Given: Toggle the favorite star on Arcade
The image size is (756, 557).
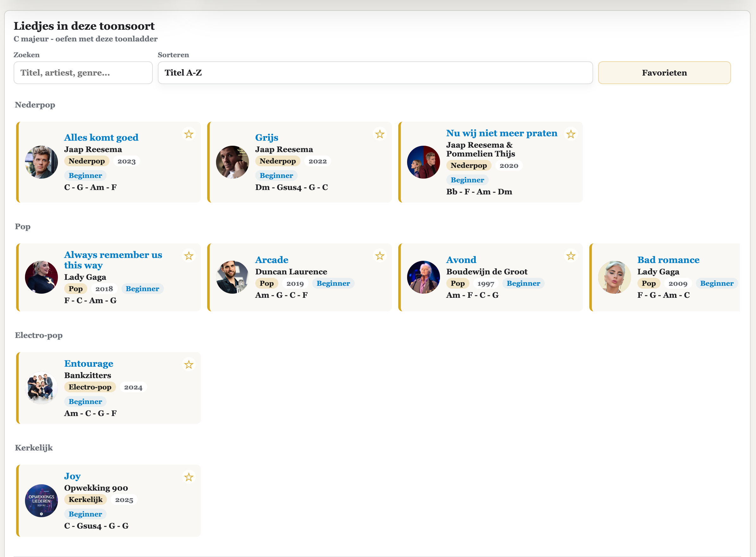Looking at the screenshot, I should point(380,256).
